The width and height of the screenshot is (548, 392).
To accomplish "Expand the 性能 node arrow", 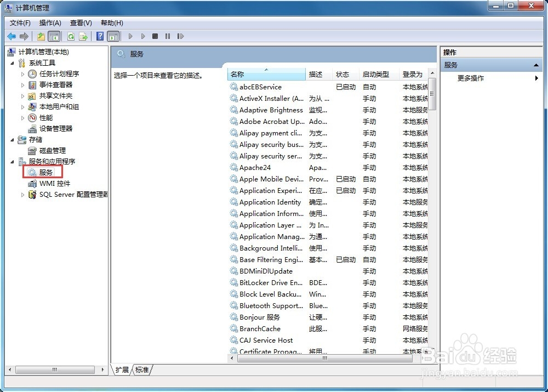I will (x=22, y=118).
